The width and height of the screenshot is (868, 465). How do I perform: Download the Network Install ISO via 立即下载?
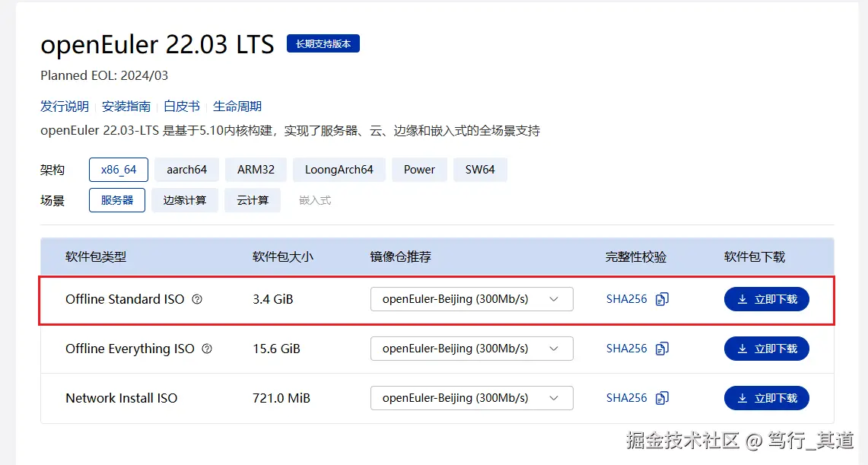(x=767, y=397)
